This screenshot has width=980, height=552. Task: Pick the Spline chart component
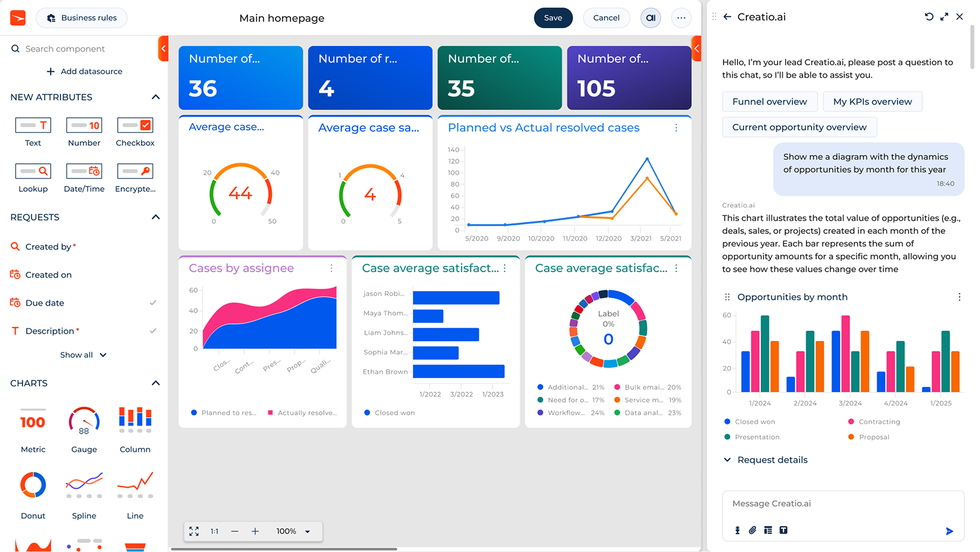tap(84, 486)
